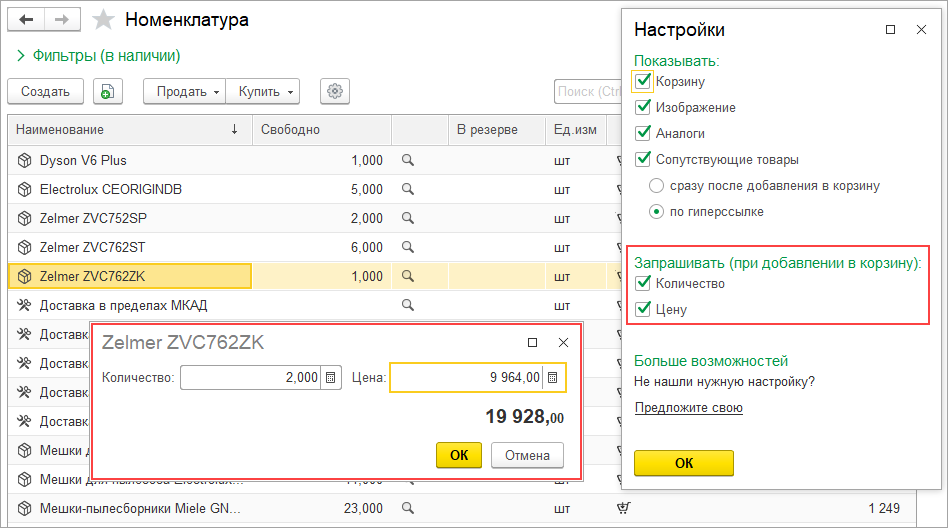This screenshot has height=528, width=948.
Task: Open the Продать dropdown menu
Action: click(186, 91)
